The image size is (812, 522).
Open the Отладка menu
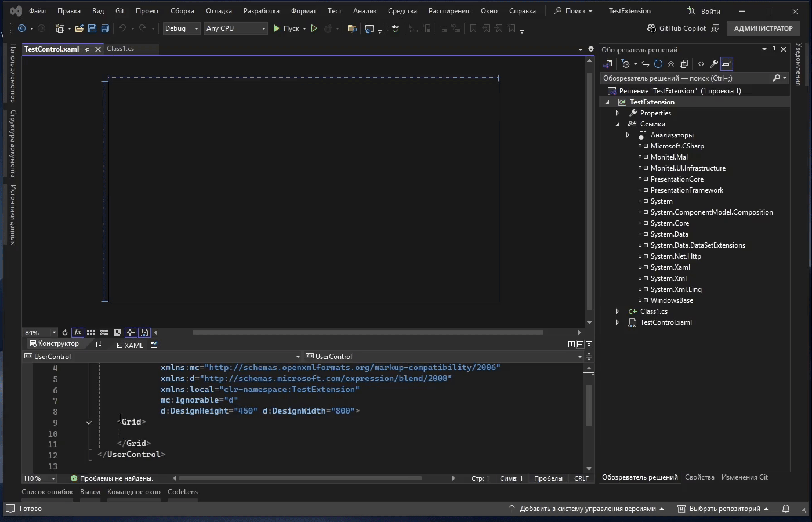tap(219, 11)
